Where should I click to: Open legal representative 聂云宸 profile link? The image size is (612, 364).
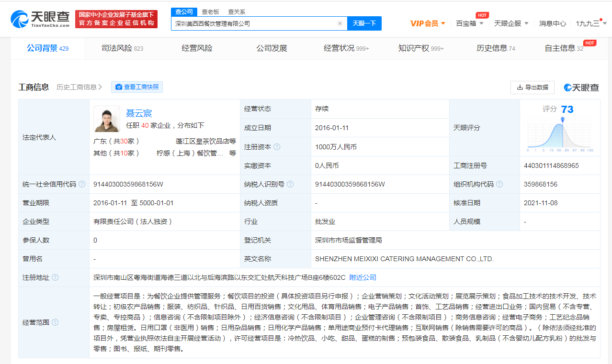tap(139, 113)
